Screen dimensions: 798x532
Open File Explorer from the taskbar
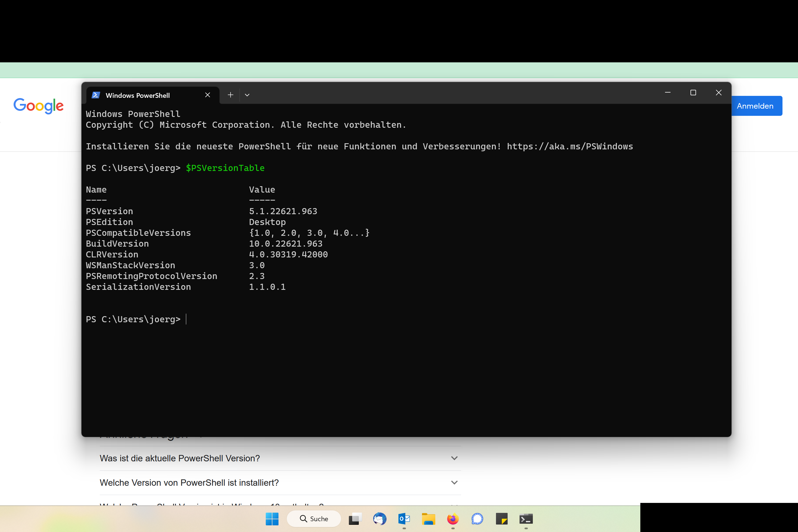pos(429,519)
